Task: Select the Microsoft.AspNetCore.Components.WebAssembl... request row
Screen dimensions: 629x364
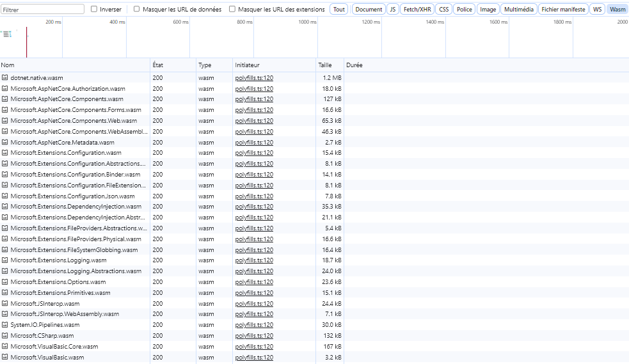Action: [x=315, y=132]
